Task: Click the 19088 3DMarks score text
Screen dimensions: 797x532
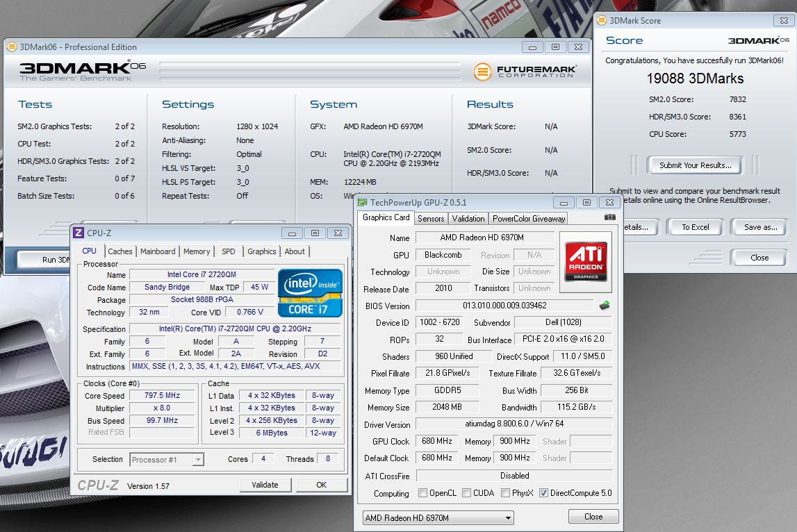Action: 695,78
